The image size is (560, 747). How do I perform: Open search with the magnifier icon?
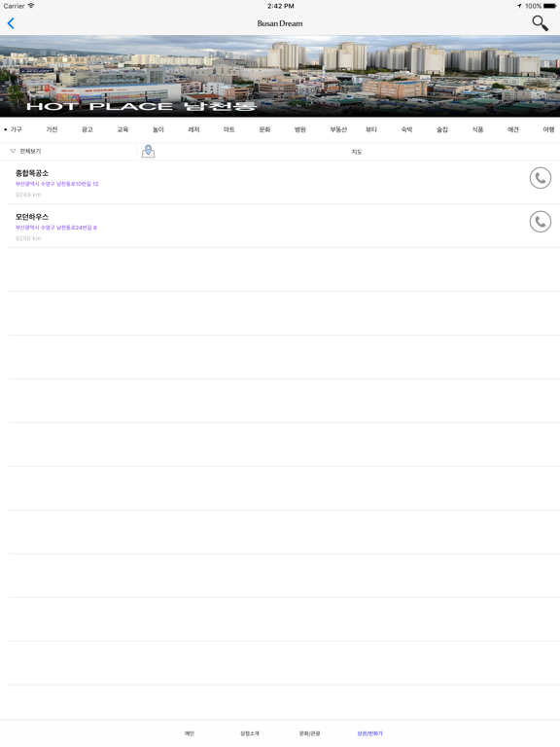point(540,23)
